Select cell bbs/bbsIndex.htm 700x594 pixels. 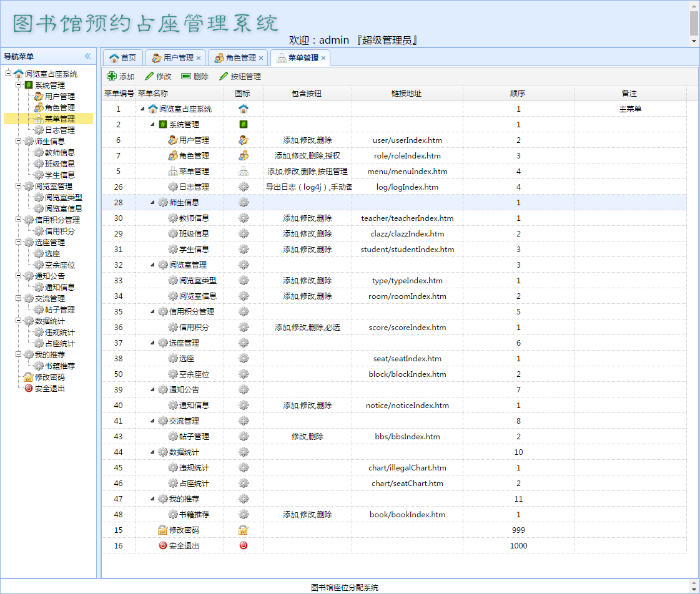[x=407, y=437]
